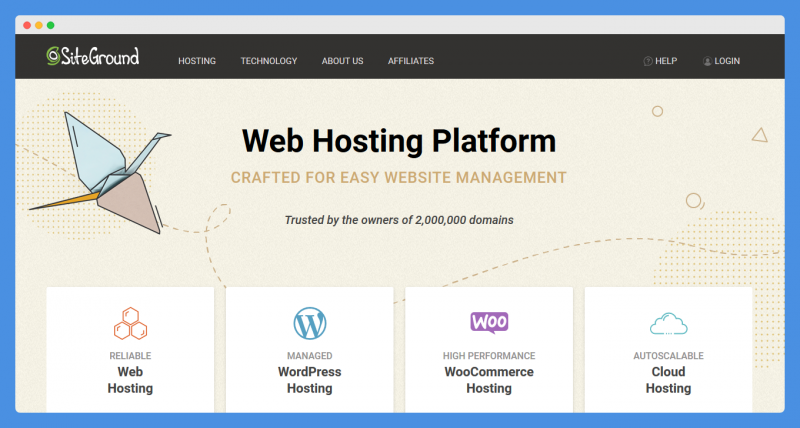Open the AFFILIATES page

click(x=411, y=61)
